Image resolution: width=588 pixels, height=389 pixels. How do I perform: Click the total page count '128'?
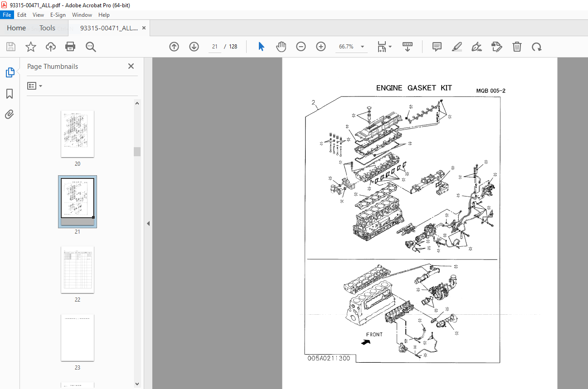(233, 47)
